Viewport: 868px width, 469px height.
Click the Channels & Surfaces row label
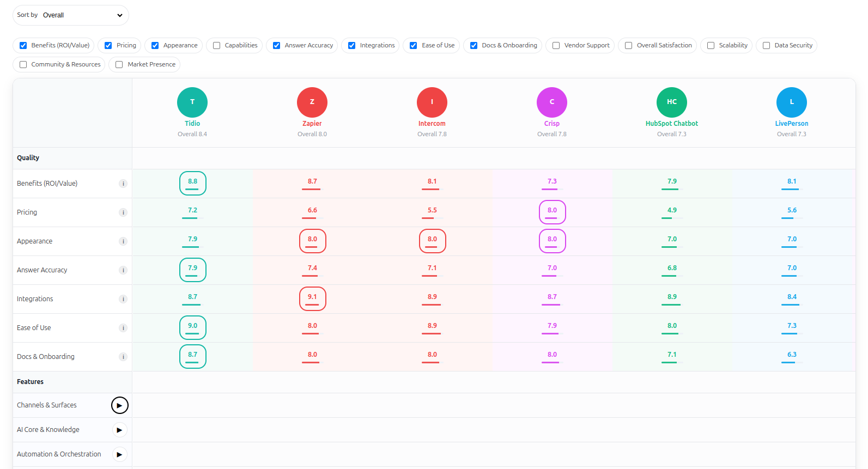pos(47,405)
